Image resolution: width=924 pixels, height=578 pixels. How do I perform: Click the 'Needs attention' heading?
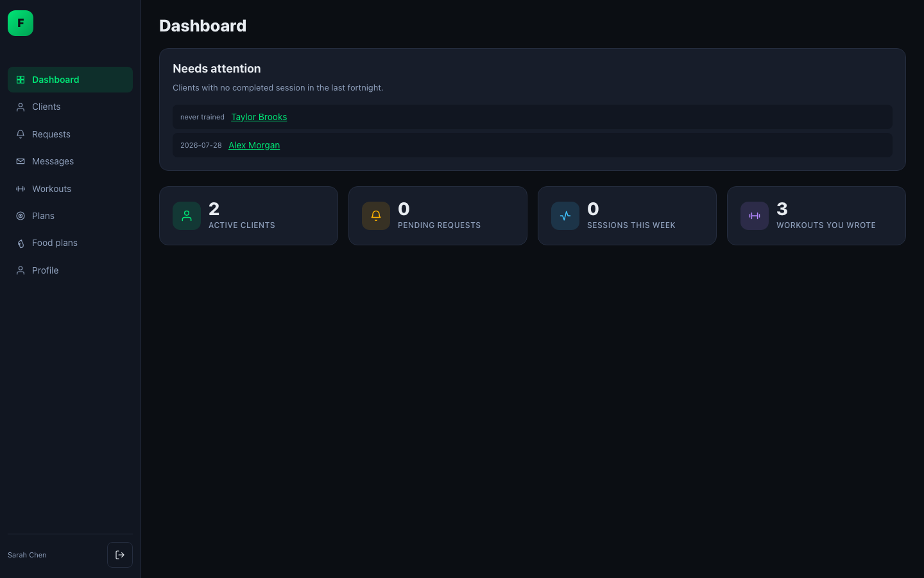217,69
